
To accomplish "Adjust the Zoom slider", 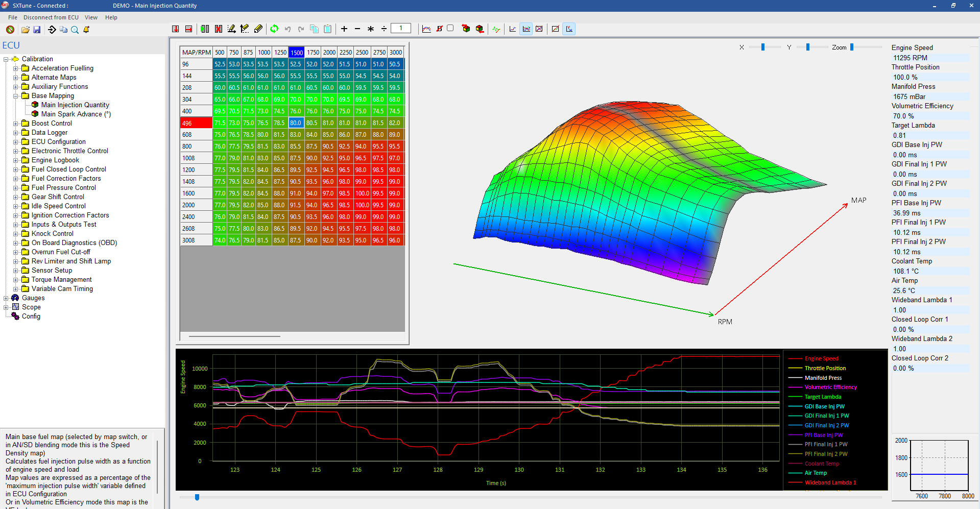I will (x=851, y=47).
